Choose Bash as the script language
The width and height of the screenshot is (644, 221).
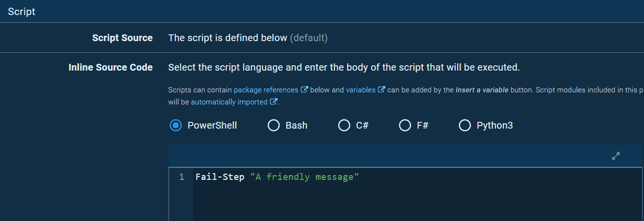click(x=274, y=125)
